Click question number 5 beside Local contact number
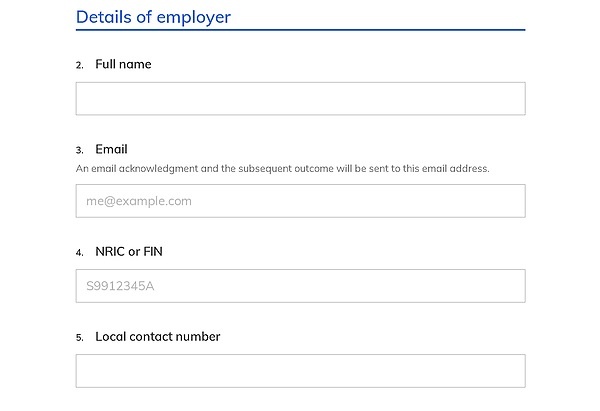The image size is (600, 411). (80, 338)
